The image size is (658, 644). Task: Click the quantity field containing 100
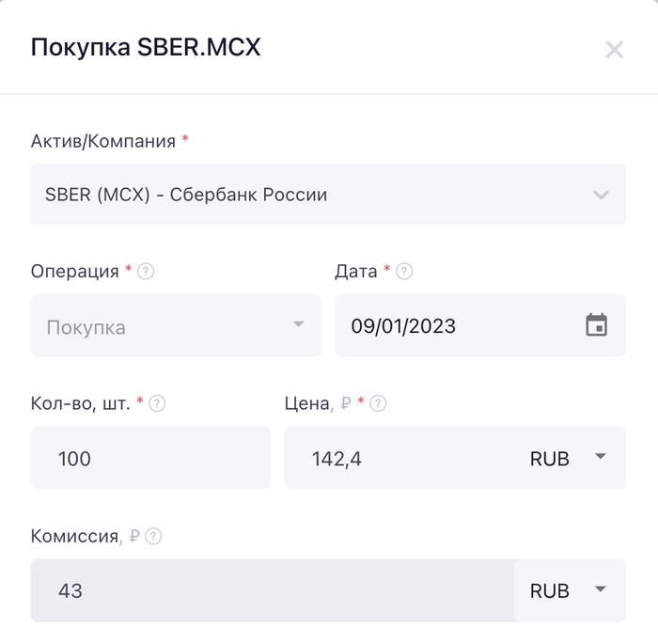point(150,458)
